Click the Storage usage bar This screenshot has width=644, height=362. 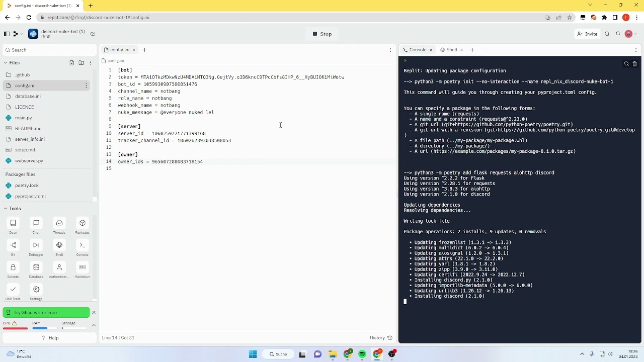[x=74, y=328]
